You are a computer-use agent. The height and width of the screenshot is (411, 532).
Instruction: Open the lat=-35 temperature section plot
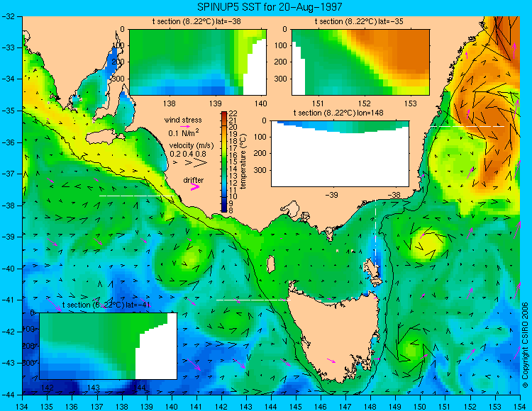tap(360, 62)
